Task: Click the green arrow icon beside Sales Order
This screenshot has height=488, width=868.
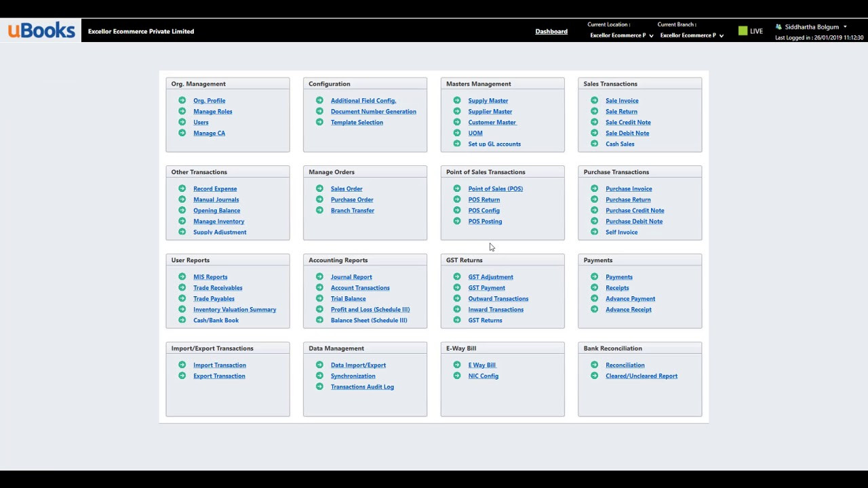Action: pyautogui.click(x=319, y=188)
